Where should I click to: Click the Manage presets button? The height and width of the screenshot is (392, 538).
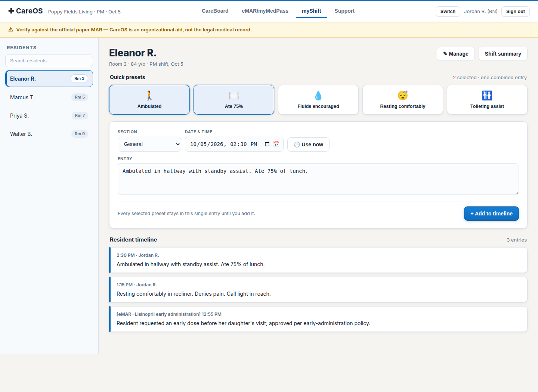coord(456,54)
